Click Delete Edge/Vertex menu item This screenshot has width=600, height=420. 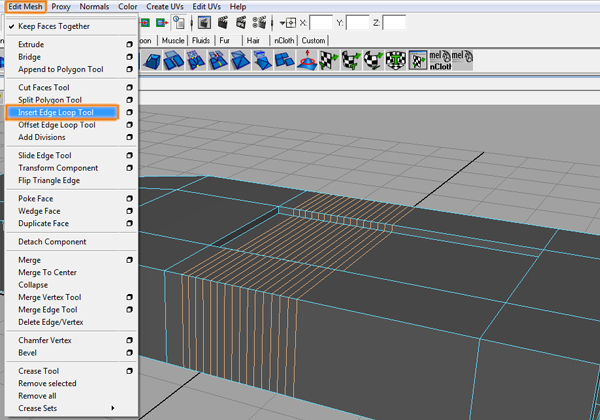pos(51,322)
